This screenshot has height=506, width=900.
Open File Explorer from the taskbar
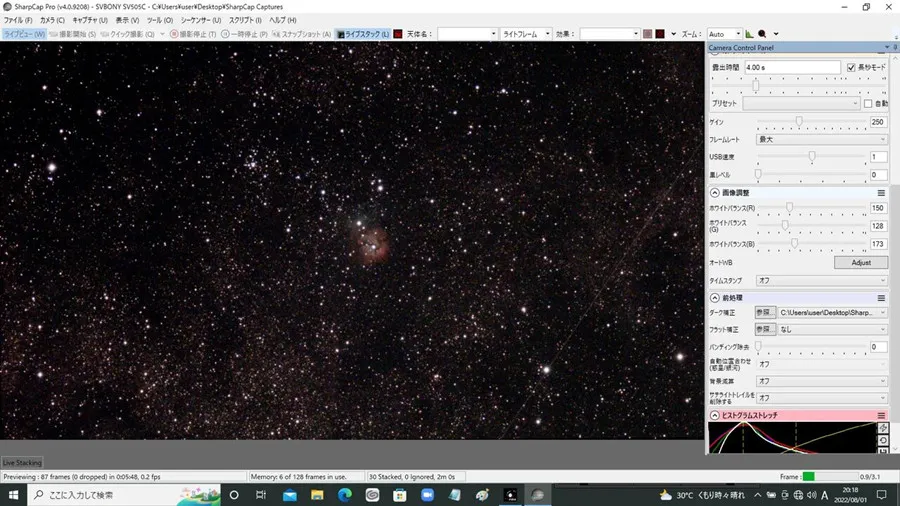pyautogui.click(x=317, y=495)
